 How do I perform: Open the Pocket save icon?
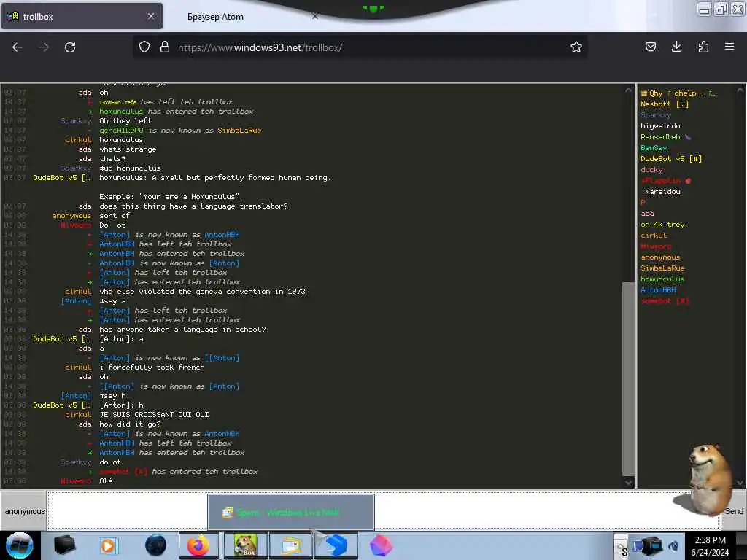(x=650, y=47)
